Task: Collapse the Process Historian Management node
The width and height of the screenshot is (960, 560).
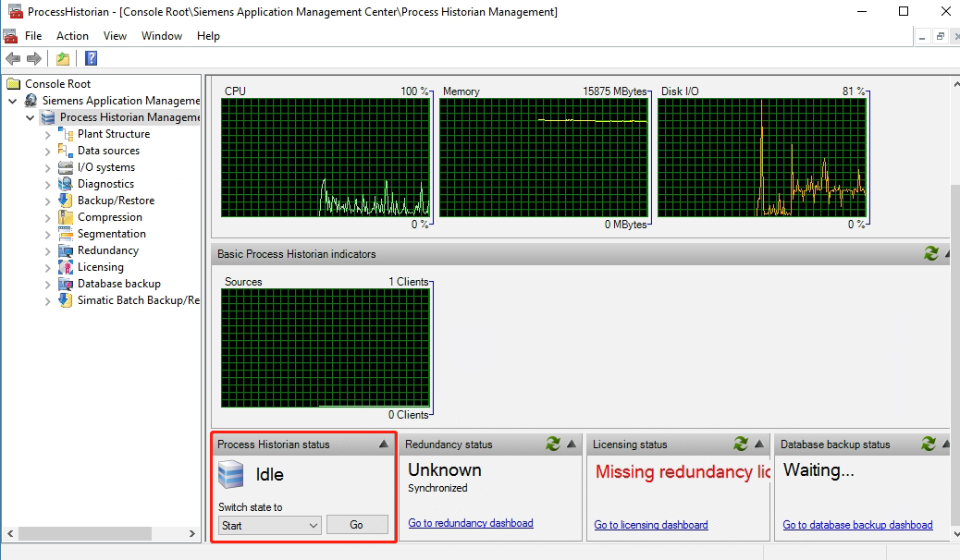Action: [30, 116]
